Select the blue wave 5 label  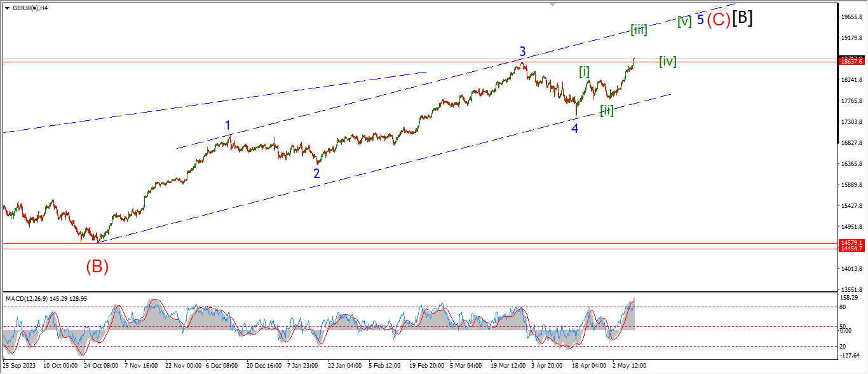pos(700,20)
